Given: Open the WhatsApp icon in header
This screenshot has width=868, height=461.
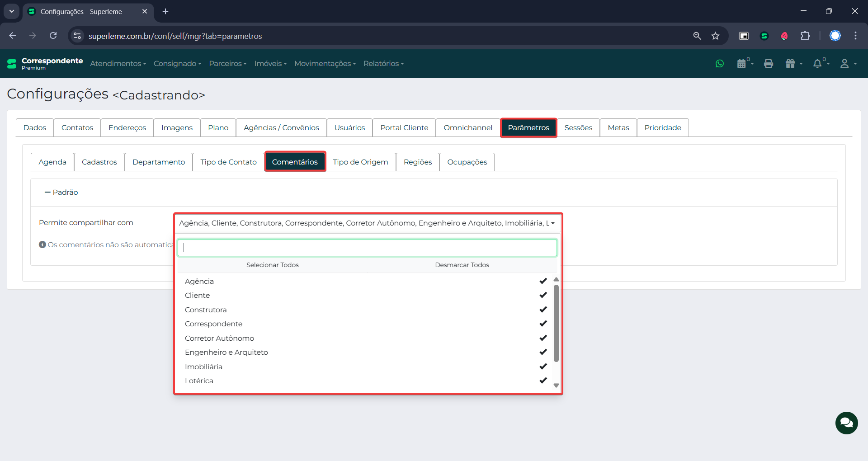Looking at the screenshot, I should pos(720,64).
